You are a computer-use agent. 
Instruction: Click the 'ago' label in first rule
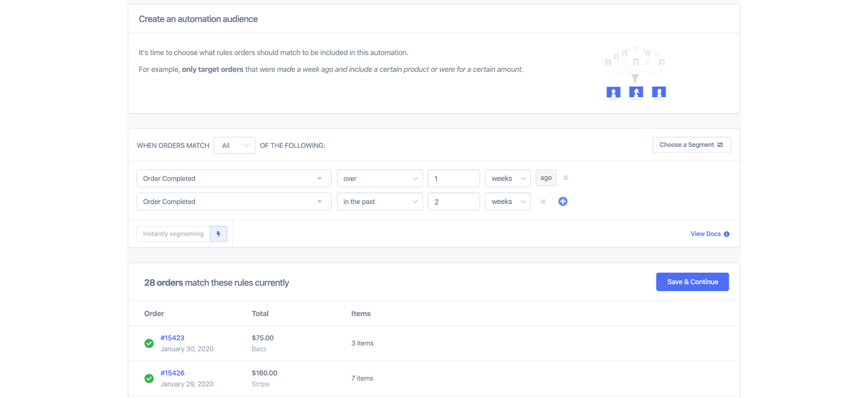546,178
